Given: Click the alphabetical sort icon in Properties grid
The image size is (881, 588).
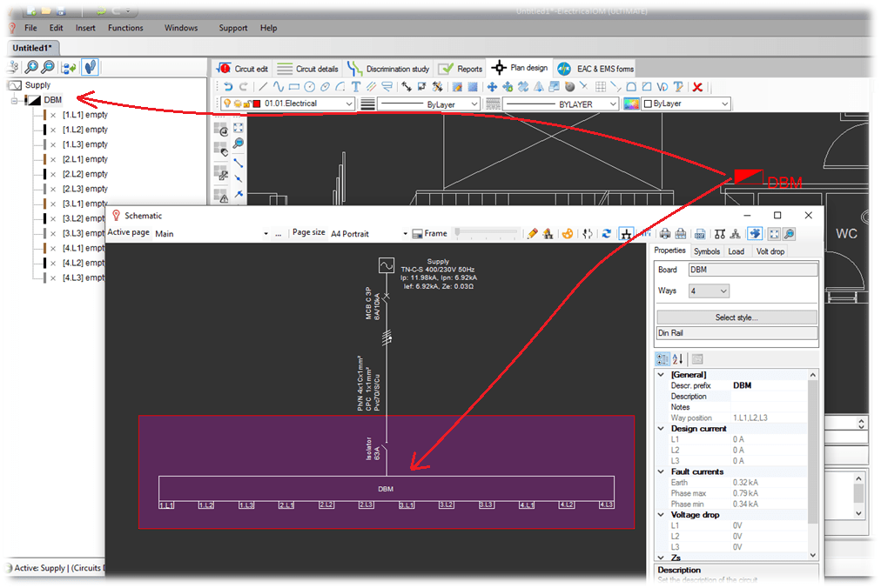Looking at the screenshot, I should 676,358.
